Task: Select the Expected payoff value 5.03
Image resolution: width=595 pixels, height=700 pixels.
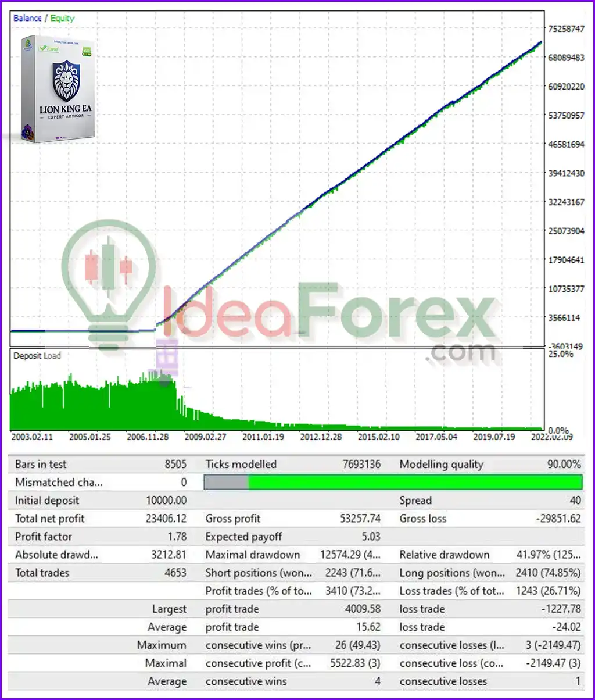Action: [371, 536]
